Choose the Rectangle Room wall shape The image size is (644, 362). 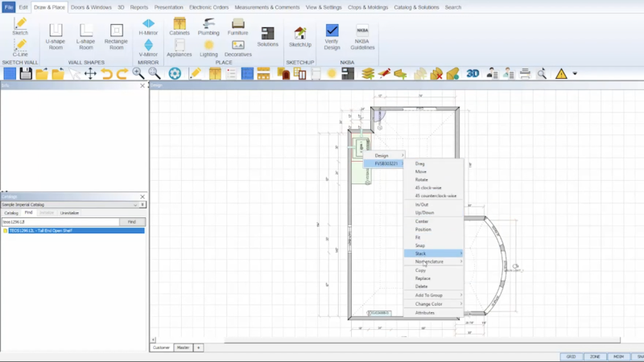click(x=116, y=37)
